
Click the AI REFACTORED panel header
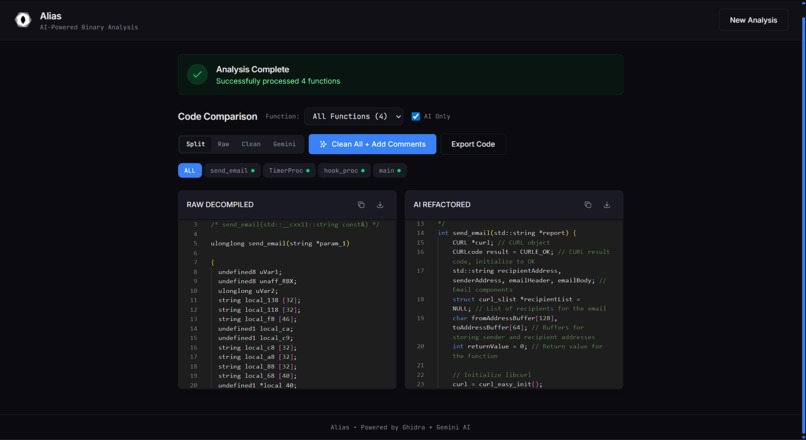pyautogui.click(x=514, y=205)
